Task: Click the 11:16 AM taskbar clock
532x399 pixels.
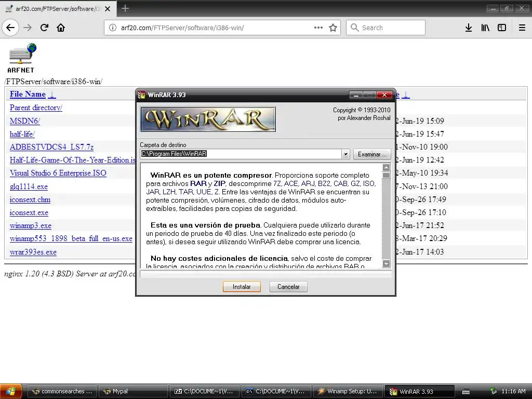Action: coord(513,391)
